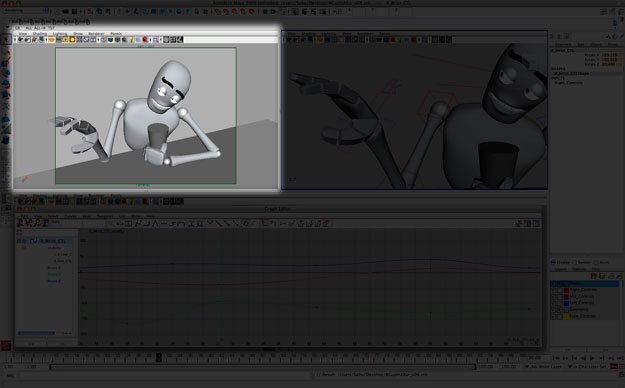Click the blue color swatch of Left_Controls layer
Screen dimensions: 625x388
pyautogui.click(x=566, y=303)
